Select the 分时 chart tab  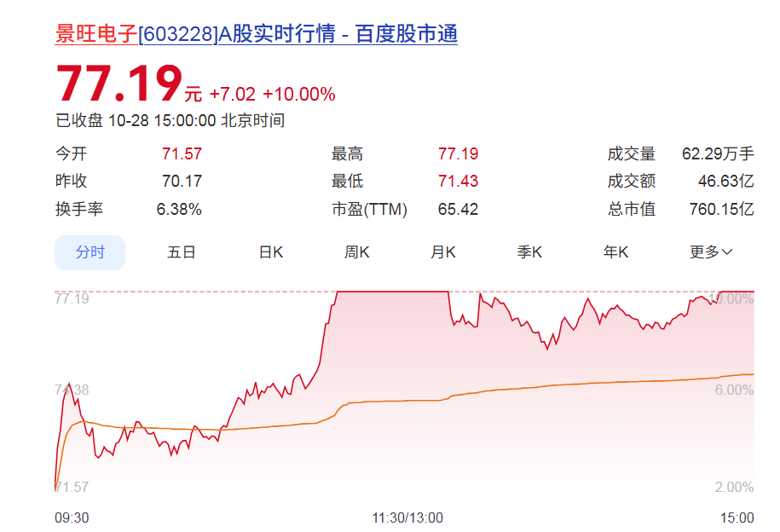click(90, 252)
